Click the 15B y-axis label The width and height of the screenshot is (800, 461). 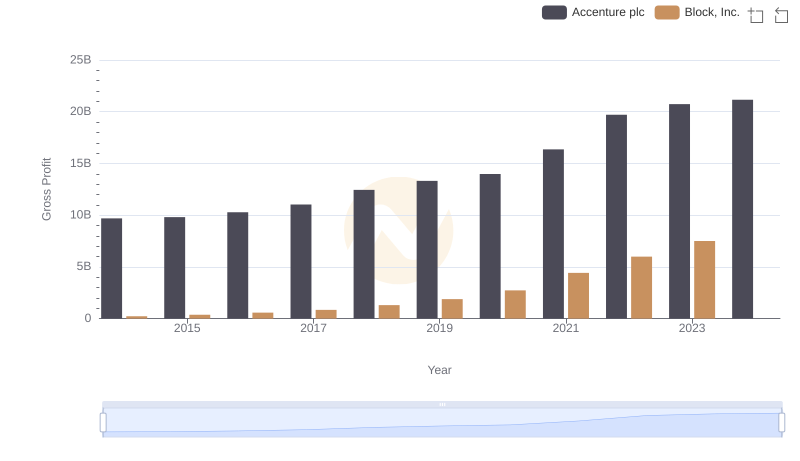coord(81,163)
